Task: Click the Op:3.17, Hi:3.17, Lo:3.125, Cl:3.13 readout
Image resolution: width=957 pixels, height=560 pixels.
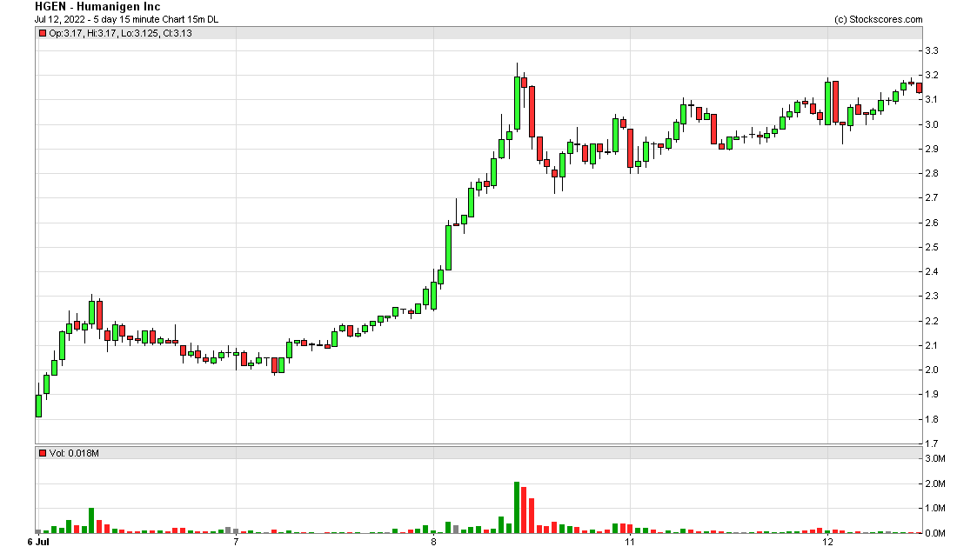Action: point(120,34)
